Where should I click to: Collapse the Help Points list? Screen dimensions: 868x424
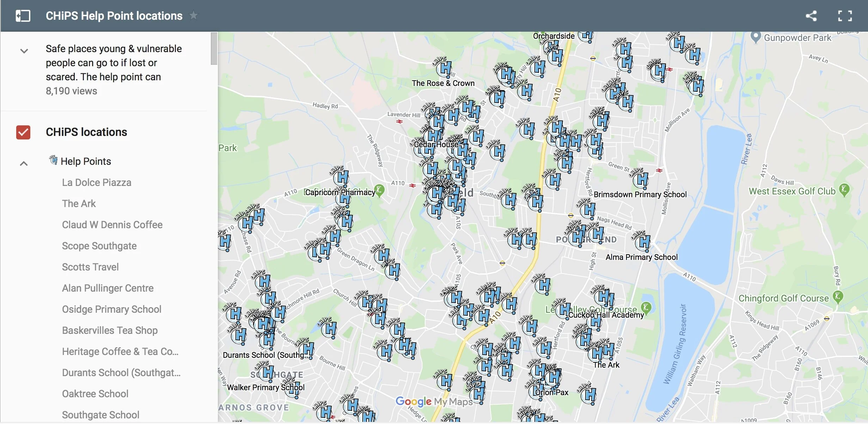[24, 163]
